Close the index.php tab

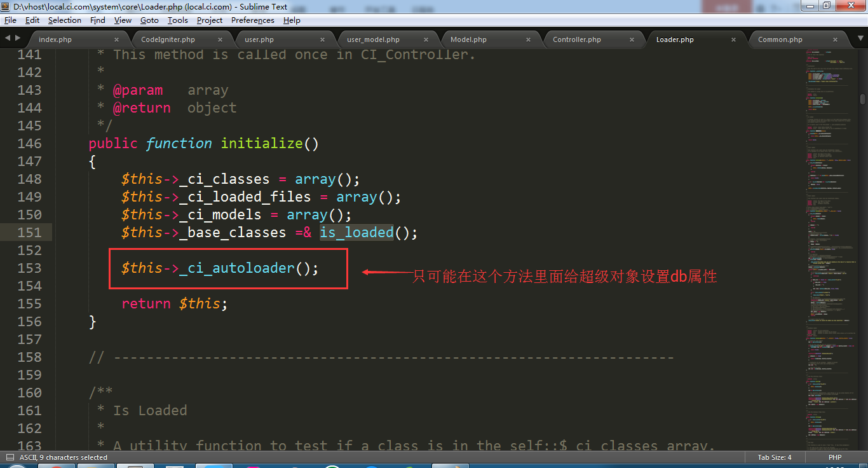coord(117,39)
